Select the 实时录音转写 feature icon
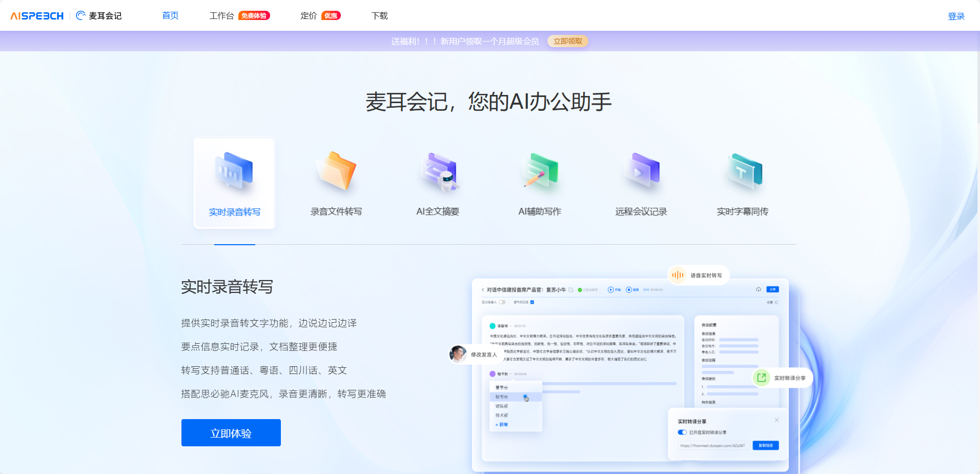980x474 pixels. (235, 172)
